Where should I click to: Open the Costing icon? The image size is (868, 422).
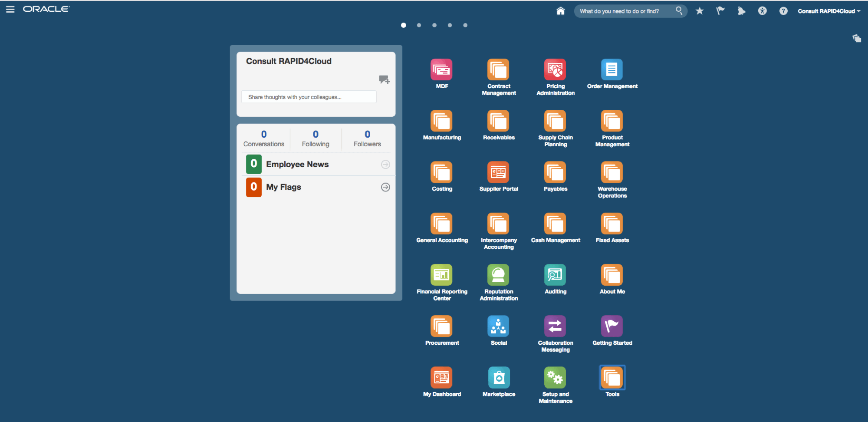[x=441, y=172]
